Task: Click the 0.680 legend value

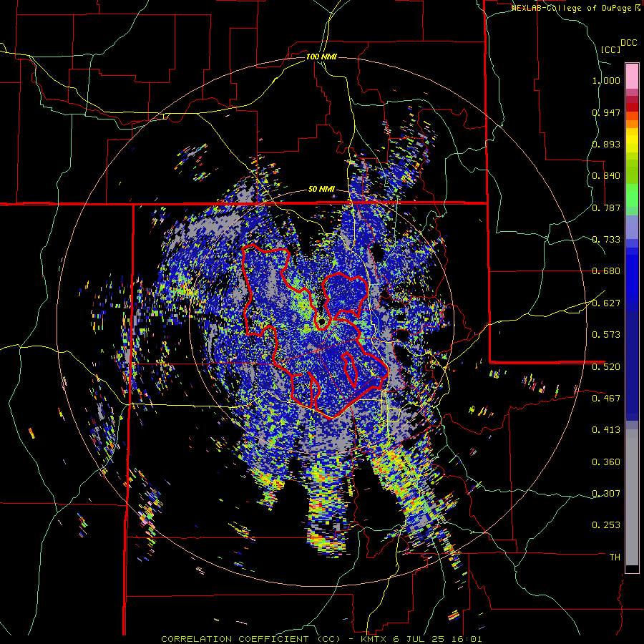Action: coord(606,271)
